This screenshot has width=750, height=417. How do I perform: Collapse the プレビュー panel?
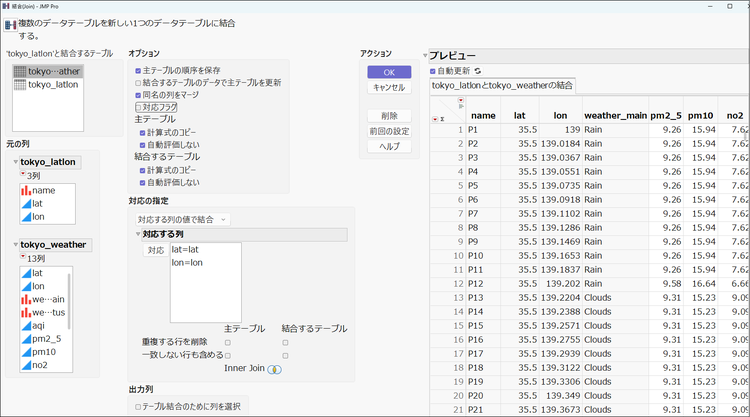click(425, 56)
